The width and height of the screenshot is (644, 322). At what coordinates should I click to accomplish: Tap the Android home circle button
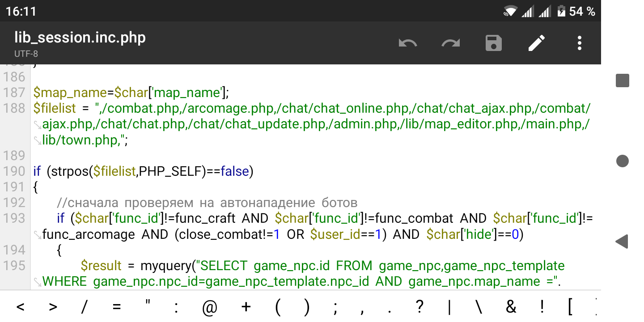click(623, 161)
